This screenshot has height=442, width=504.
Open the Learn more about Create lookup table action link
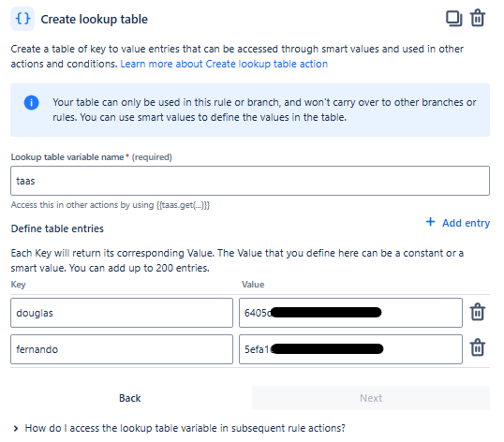coord(224,64)
